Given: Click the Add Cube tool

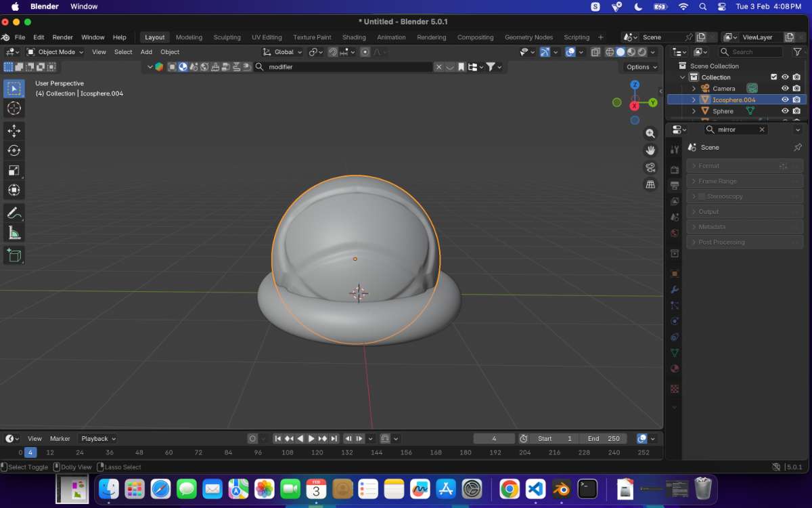Looking at the screenshot, I should 14,255.
